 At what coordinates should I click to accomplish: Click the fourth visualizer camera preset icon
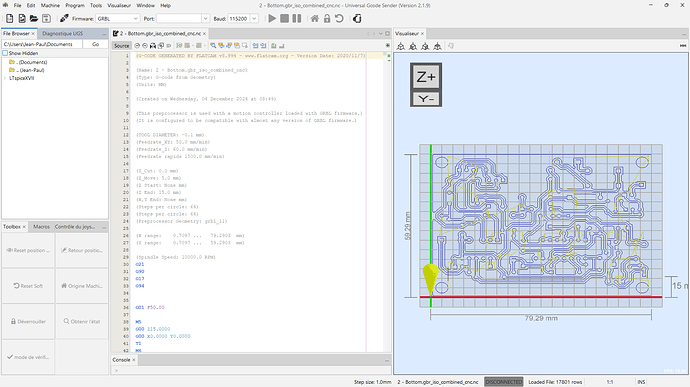[437, 46]
